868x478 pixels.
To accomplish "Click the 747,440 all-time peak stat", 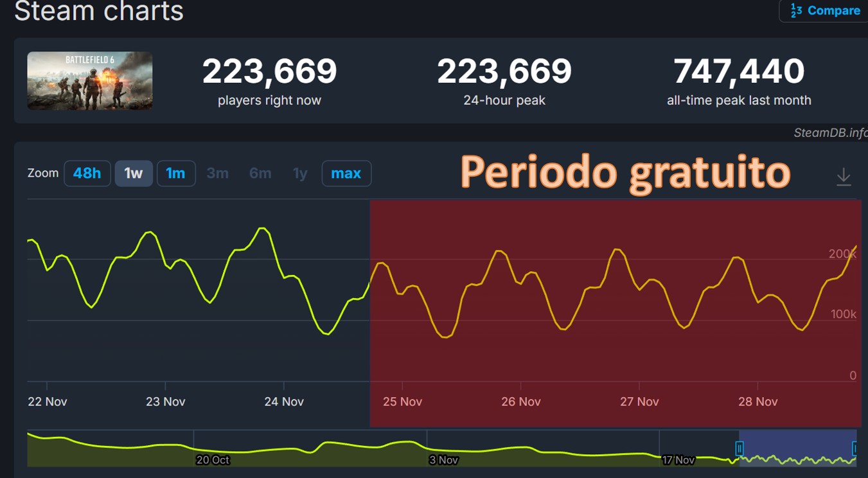I will (x=739, y=71).
